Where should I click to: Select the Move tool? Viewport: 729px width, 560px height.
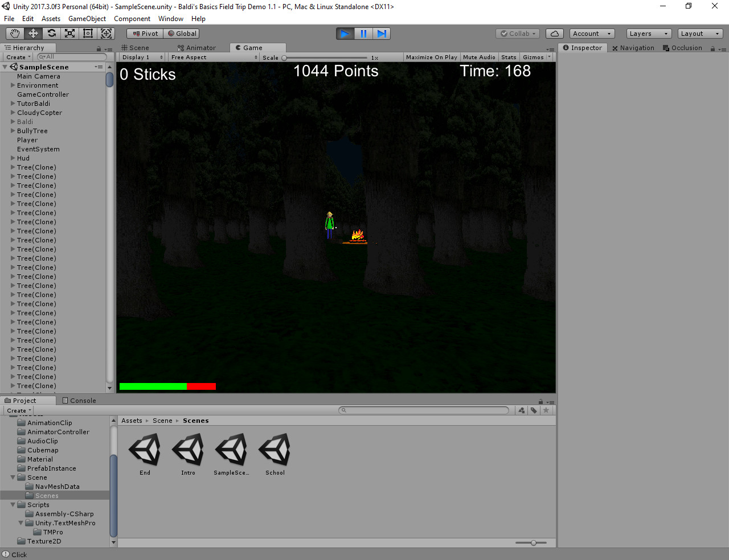point(32,33)
